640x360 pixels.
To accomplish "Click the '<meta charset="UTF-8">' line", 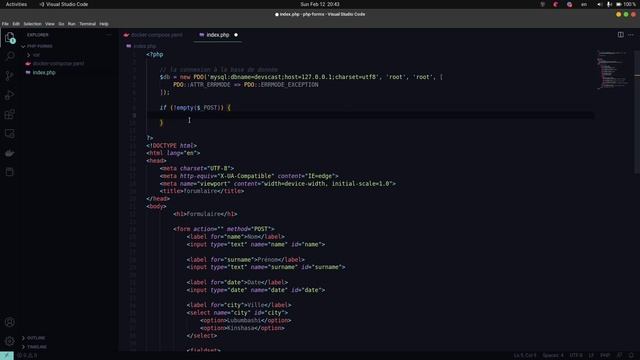I will (x=197, y=168).
